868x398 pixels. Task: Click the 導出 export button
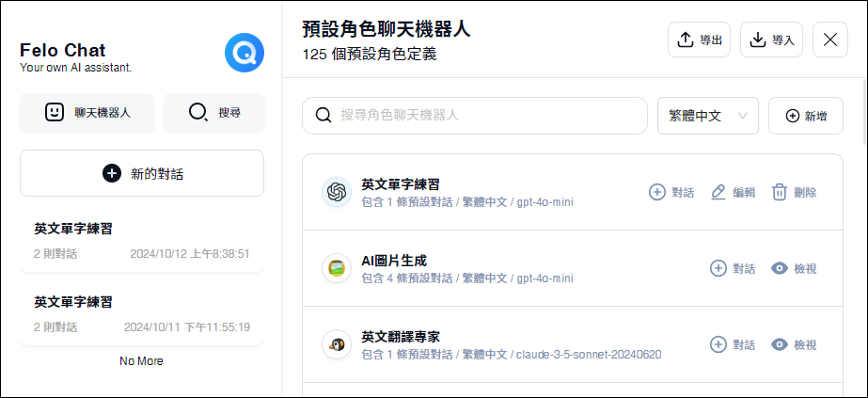(x=699, y=40)
